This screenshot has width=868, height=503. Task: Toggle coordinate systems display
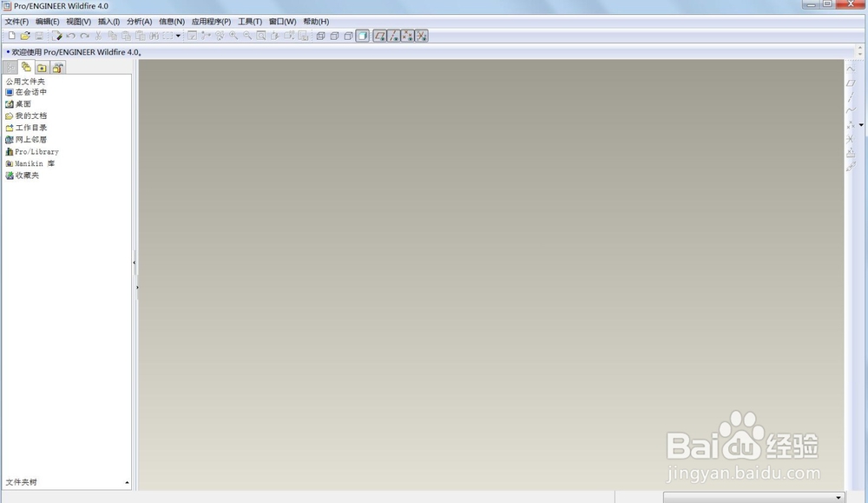(421, 36)
